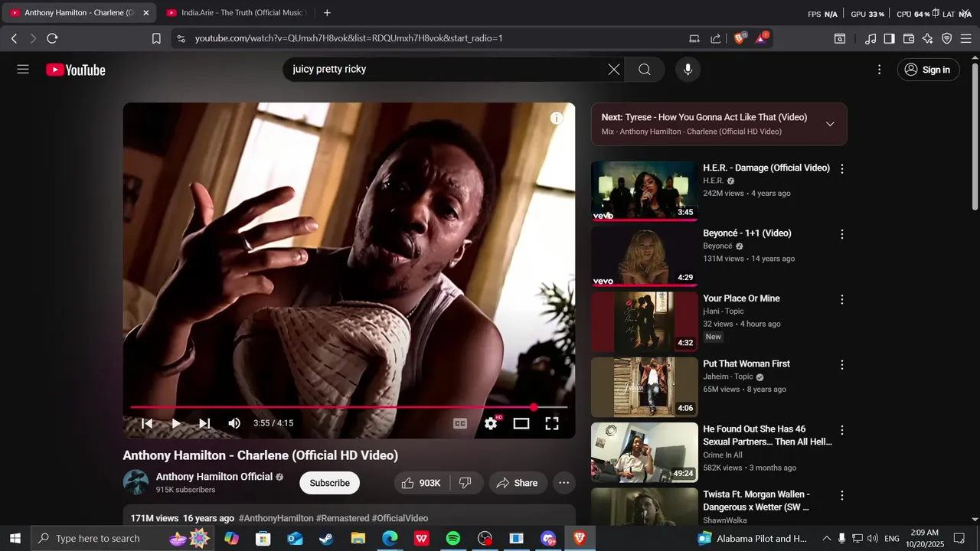Screen dimensions: 980x551
Task: Open Put That Woman First thumbnail
Action: click(645, 387)
